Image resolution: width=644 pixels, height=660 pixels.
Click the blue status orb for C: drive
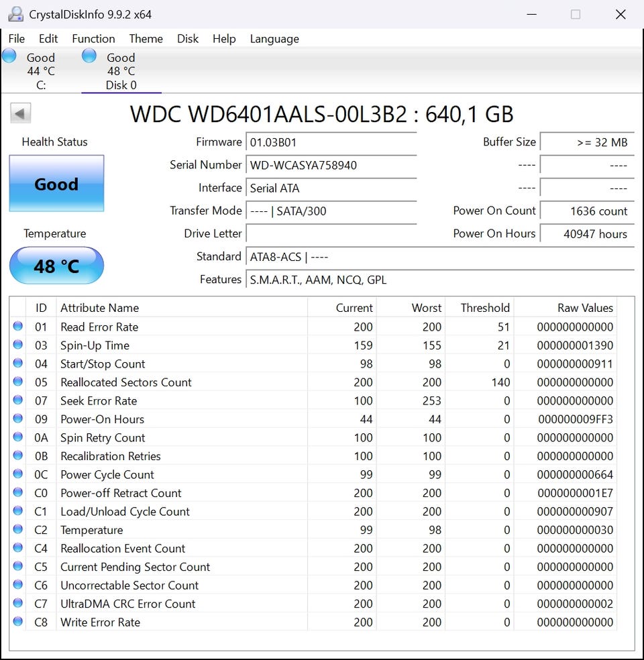[9, 56]
